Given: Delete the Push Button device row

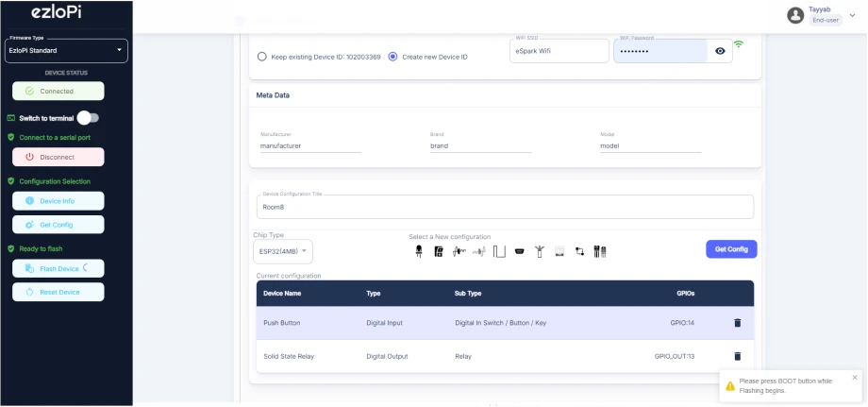Looking at the screenshot, I should click(x=737, y=323).
